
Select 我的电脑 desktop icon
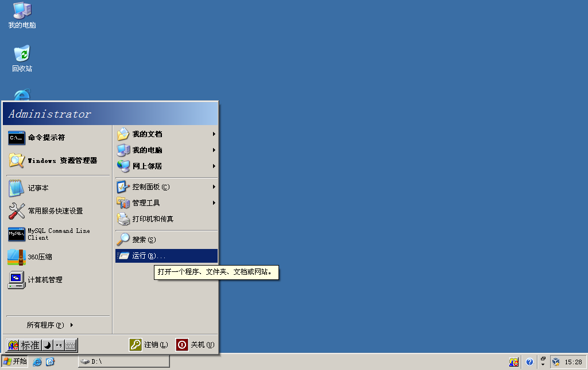[x=22, y=15]
